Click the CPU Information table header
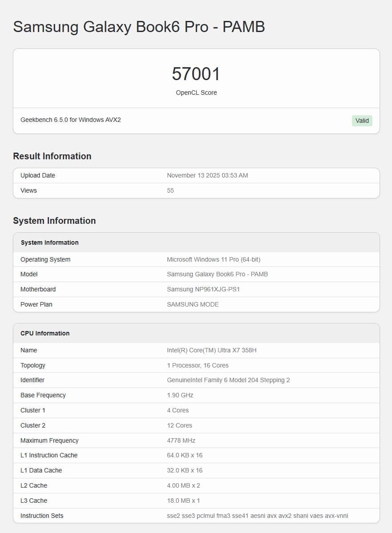This screenshot has height=533, width=392. click(x=45, y=333)
